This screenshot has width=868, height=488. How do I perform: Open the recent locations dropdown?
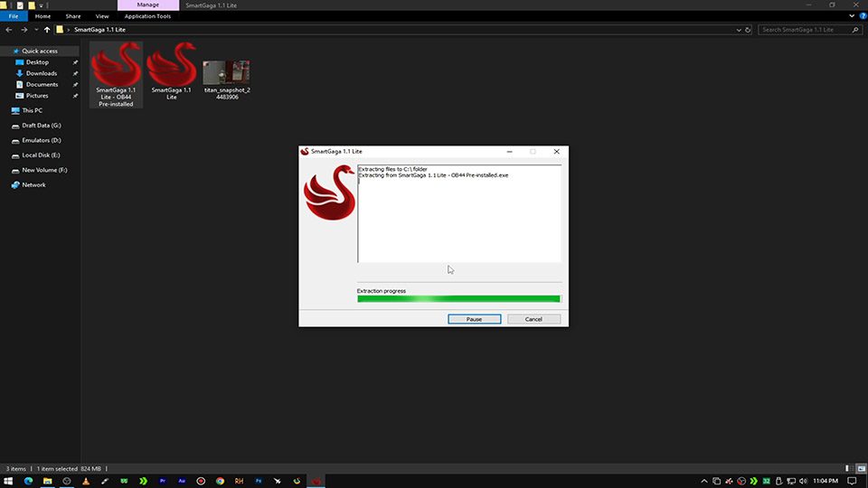[x=36, y=30]
